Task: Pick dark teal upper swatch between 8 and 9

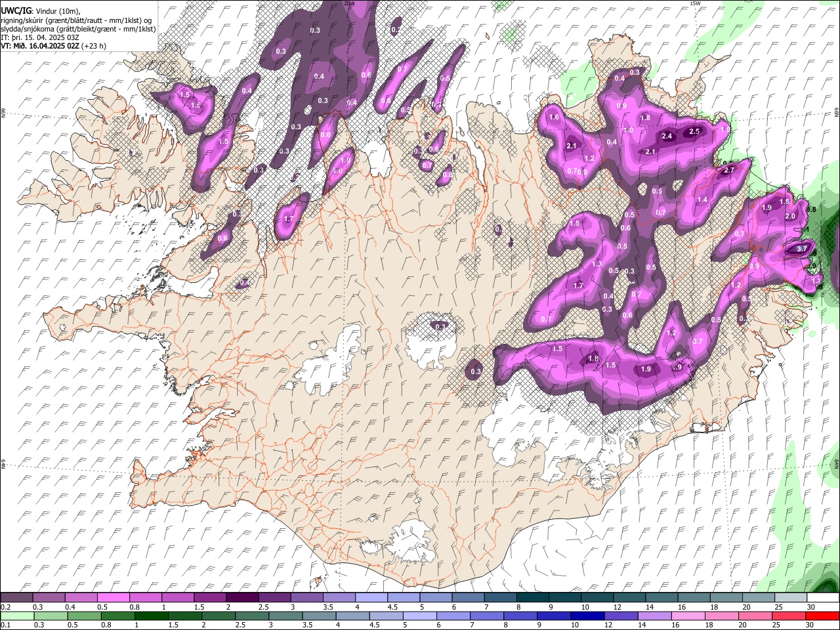Action: [x=533, y=598]
